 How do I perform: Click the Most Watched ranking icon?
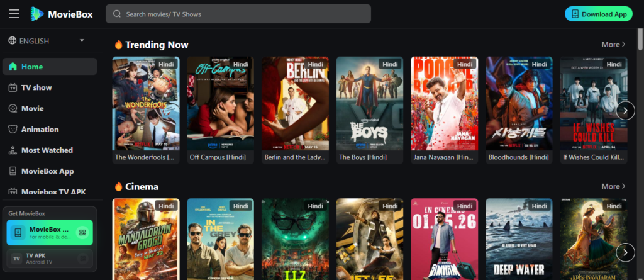click(13, 150)
